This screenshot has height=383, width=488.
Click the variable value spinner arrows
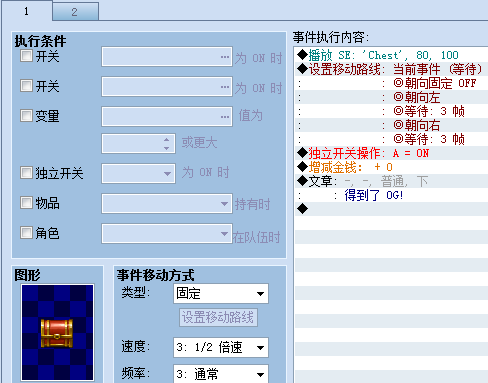[x=167, y=143]
